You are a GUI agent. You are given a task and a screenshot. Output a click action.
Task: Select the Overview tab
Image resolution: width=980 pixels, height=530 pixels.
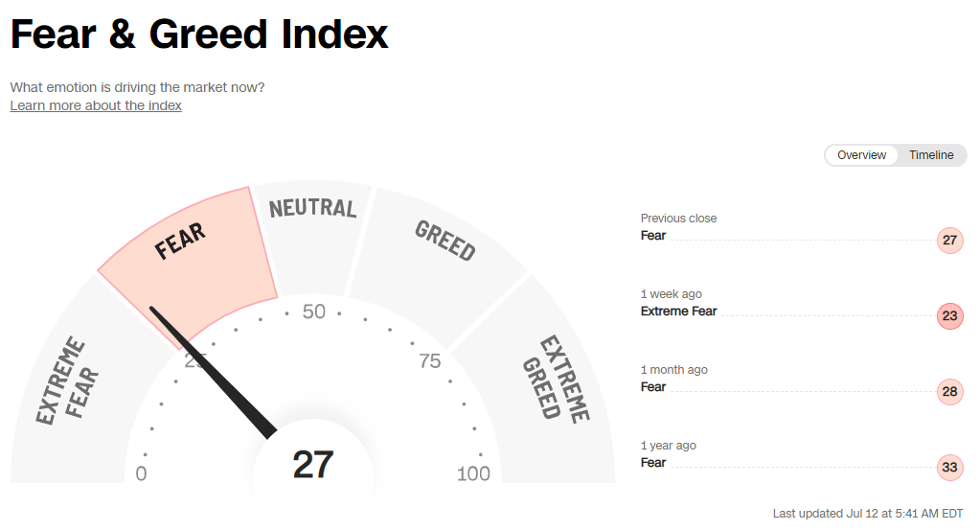point(861,155)
